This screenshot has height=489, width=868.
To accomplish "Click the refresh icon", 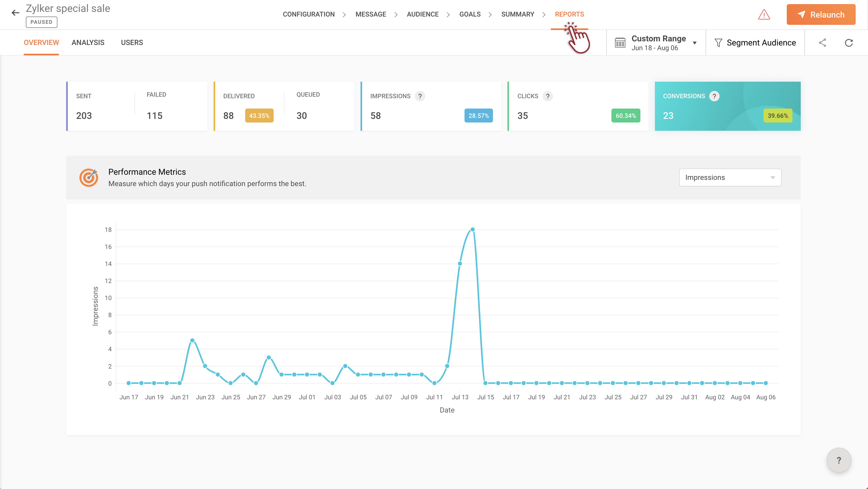I will tap(849, 43).
